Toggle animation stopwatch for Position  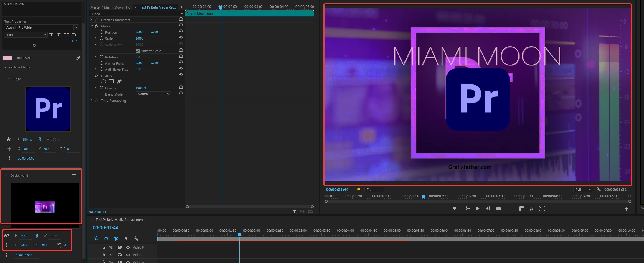pos(101,32)
